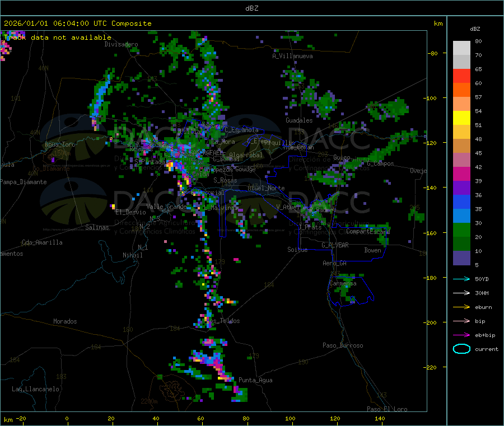The image size is (504, 426).
Task: Click the white 30HM arrow legend icon
Action: click(x=461, y=293)
